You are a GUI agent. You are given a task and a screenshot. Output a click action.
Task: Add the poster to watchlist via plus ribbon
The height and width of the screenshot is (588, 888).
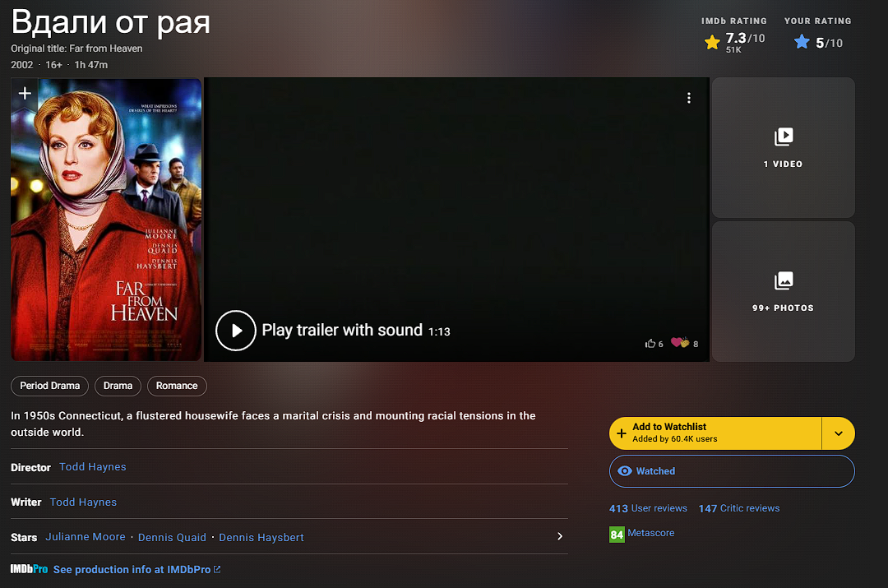pyautogui.click(x=25, y=94)
